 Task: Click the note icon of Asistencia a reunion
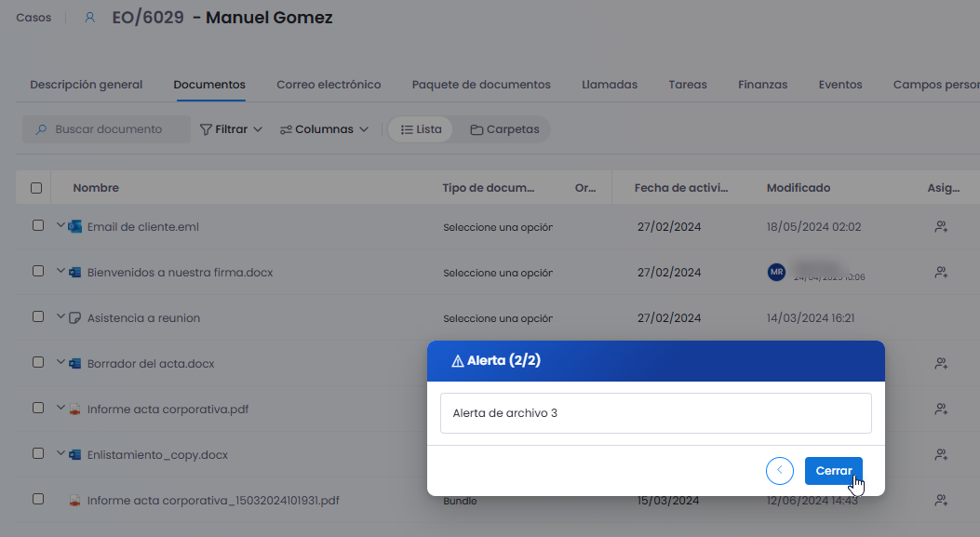click(x=75, y=318)
